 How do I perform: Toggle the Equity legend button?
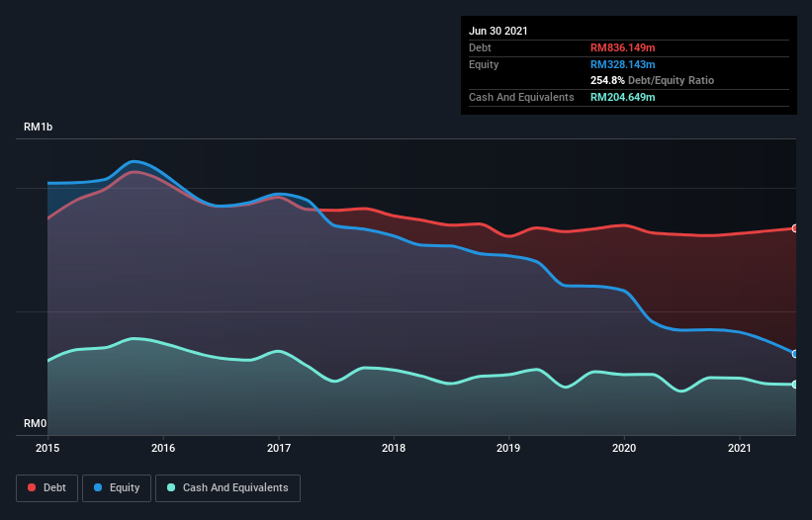tap(117, 488)
